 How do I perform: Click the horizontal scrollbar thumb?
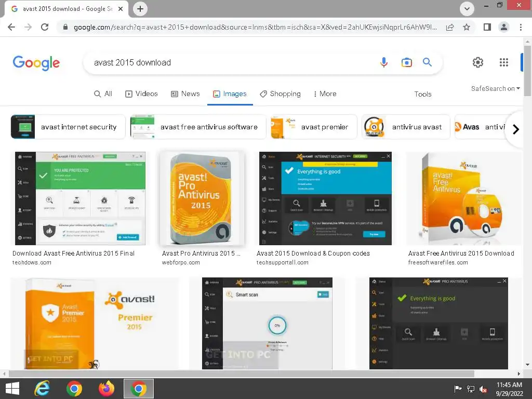pos(241,374)
